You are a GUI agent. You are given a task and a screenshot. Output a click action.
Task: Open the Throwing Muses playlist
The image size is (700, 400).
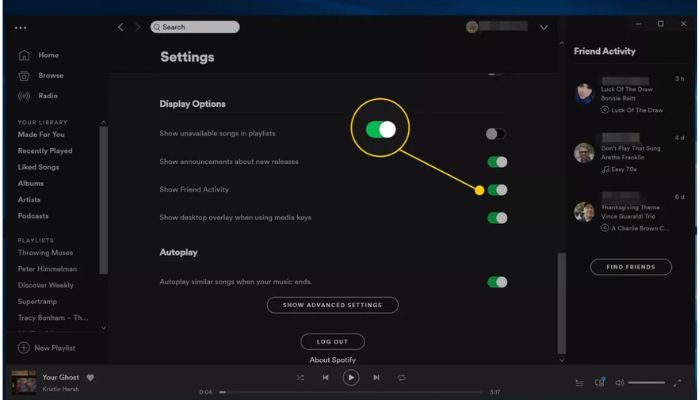45,253
